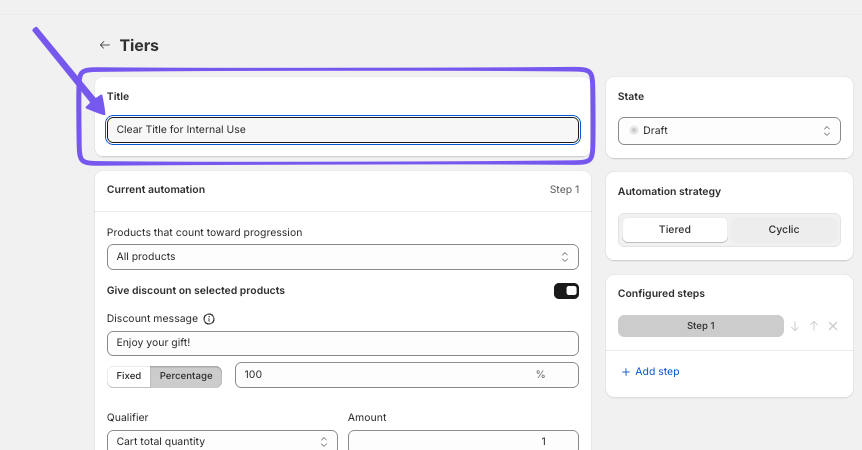Viewport: 862px width, 450px height.
Task: Focus the Amount input field
Action: coord(463,440)
